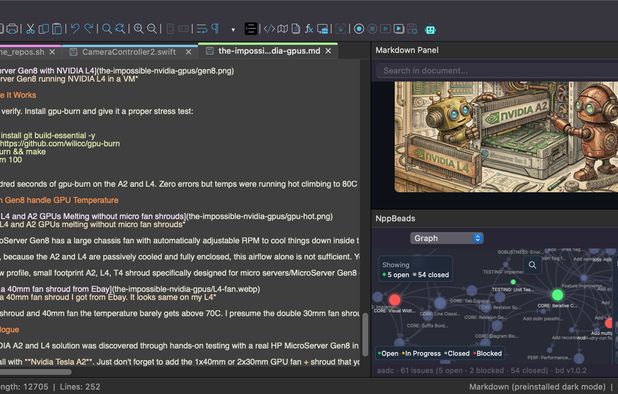
Task: Toggle the Word Wrap icon
Action: coord(202,29)
